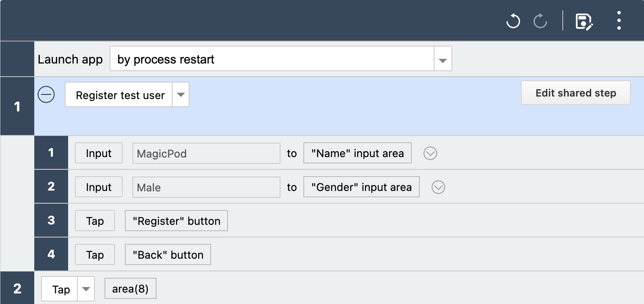644x304 pixels.
Task: Open the Register test user dropdown arrow
Action: tap(181, 95)
